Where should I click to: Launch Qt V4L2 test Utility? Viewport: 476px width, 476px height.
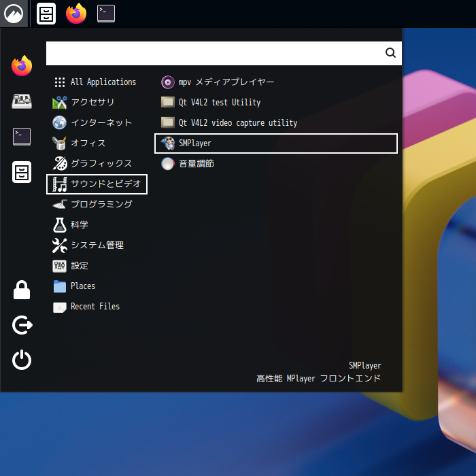(x=276, y=102)
